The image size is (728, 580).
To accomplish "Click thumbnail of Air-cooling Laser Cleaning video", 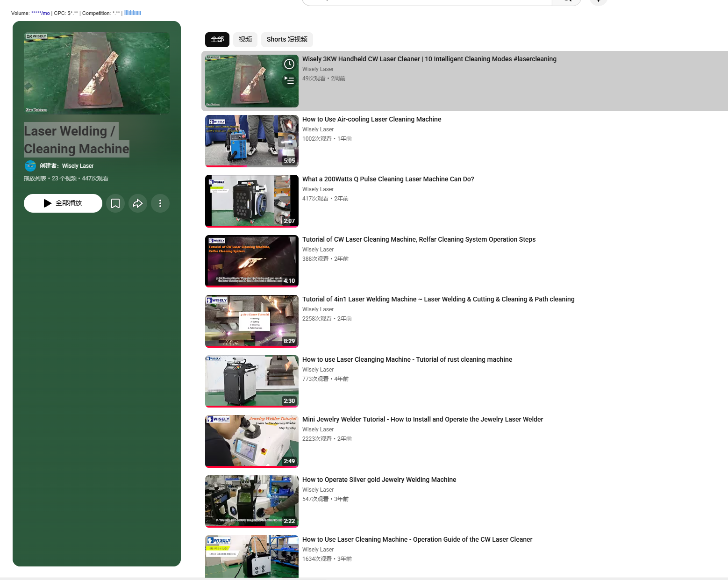I will point(252,141).
